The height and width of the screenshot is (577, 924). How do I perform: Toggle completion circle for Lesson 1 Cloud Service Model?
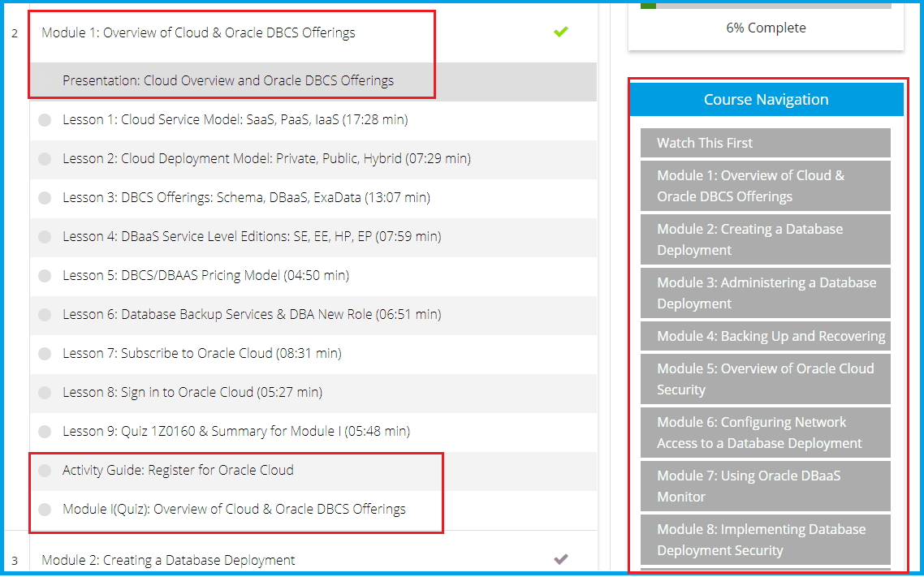click(x=45, y=120)
